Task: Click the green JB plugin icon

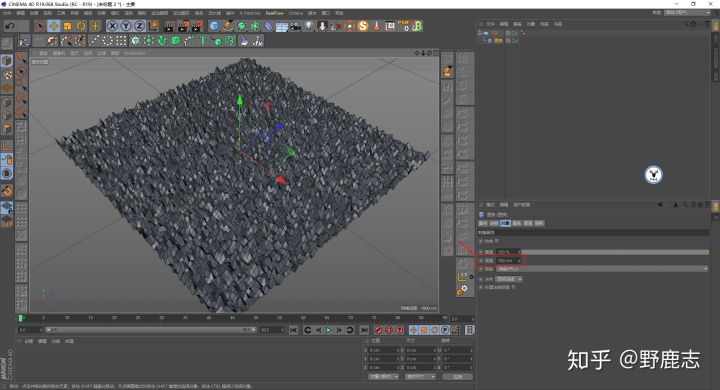Action: [x=417, y=26]
